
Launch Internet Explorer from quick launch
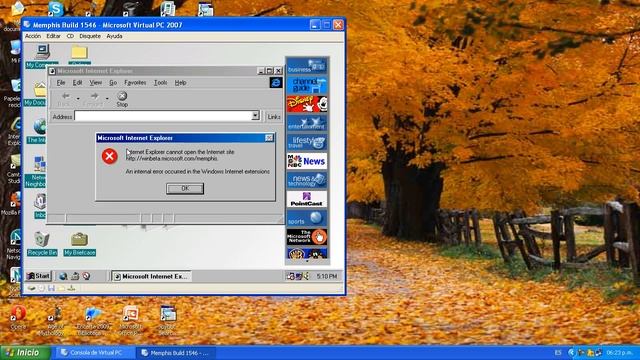tap(63, 276)
